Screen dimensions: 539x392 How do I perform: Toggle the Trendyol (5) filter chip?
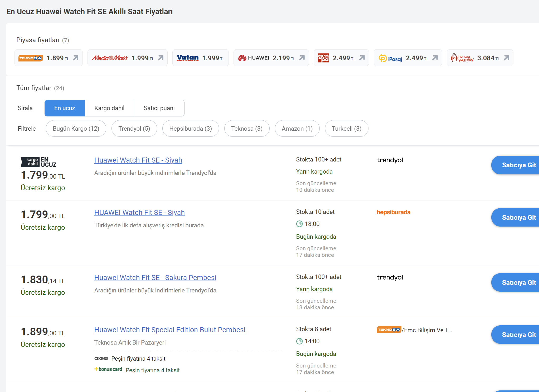pos(134,129)
